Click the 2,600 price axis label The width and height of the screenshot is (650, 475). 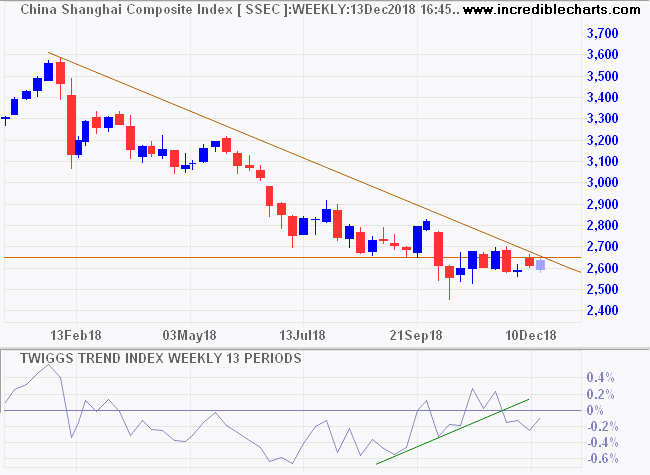(602, 268)
